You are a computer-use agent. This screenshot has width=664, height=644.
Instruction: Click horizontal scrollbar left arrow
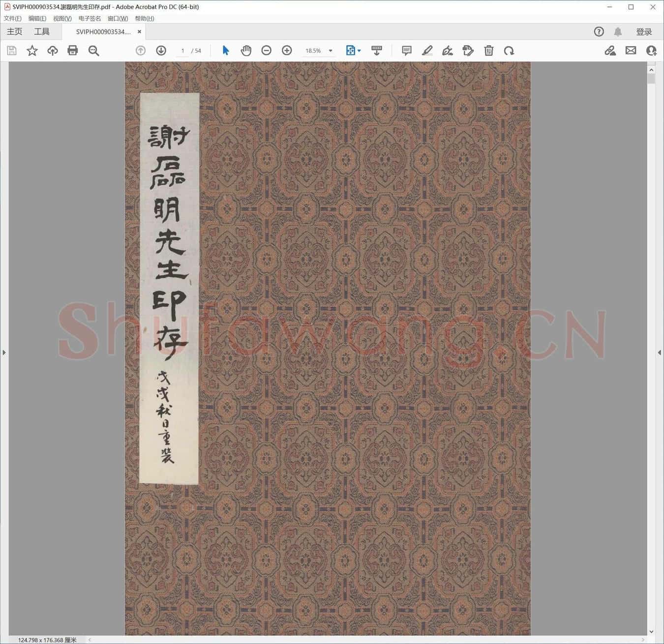90,640
